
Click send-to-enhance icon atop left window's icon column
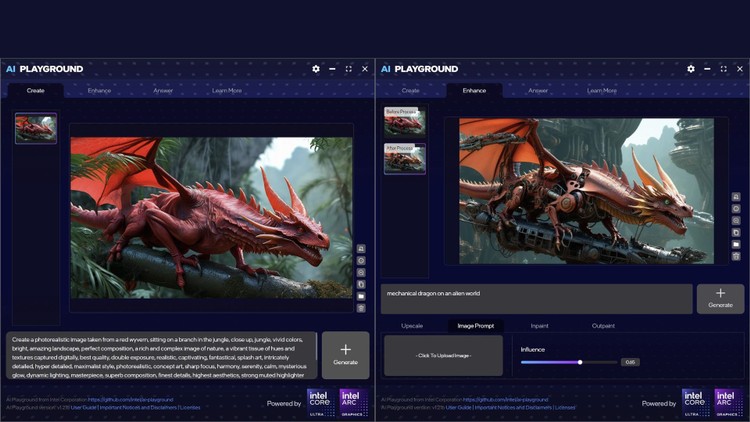coord(361,249)
